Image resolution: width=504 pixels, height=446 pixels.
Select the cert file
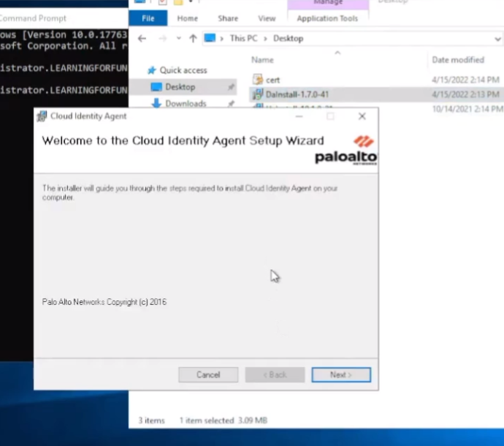tap(272, 80)
